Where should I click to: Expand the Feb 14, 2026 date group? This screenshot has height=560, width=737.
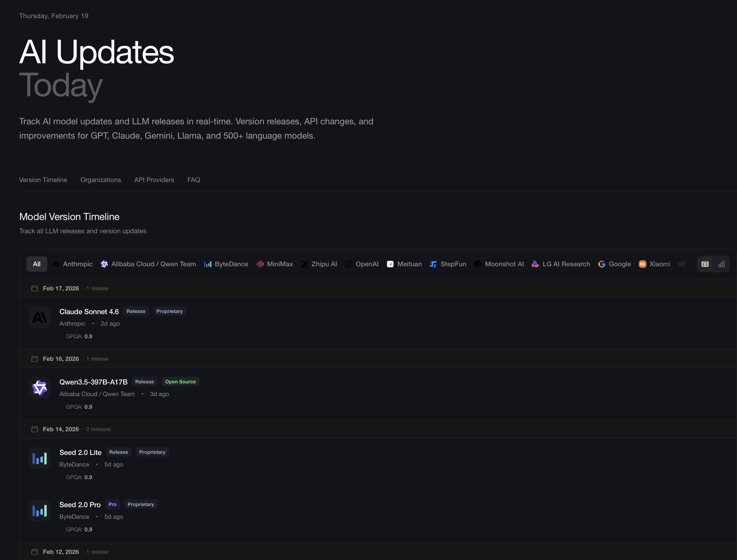pyautogui.click(x=61, y=429)
